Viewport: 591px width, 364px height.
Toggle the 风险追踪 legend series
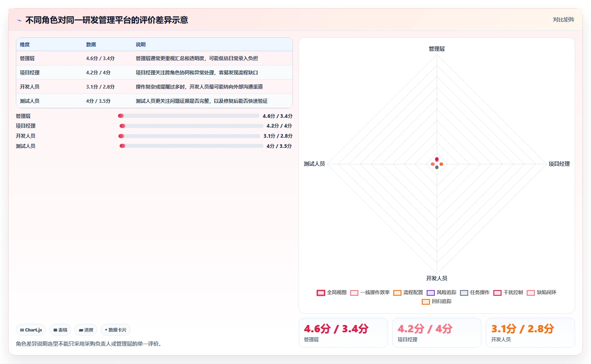tap(441, 292)
